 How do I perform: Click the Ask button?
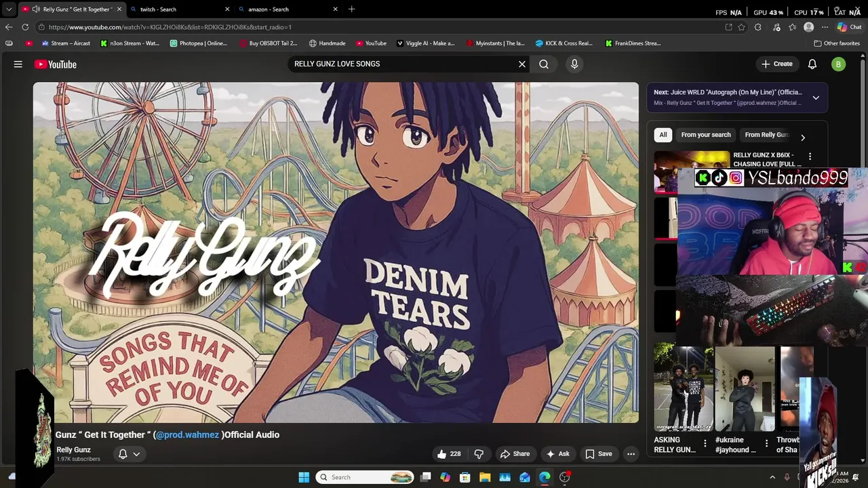[x=558, y=454]
